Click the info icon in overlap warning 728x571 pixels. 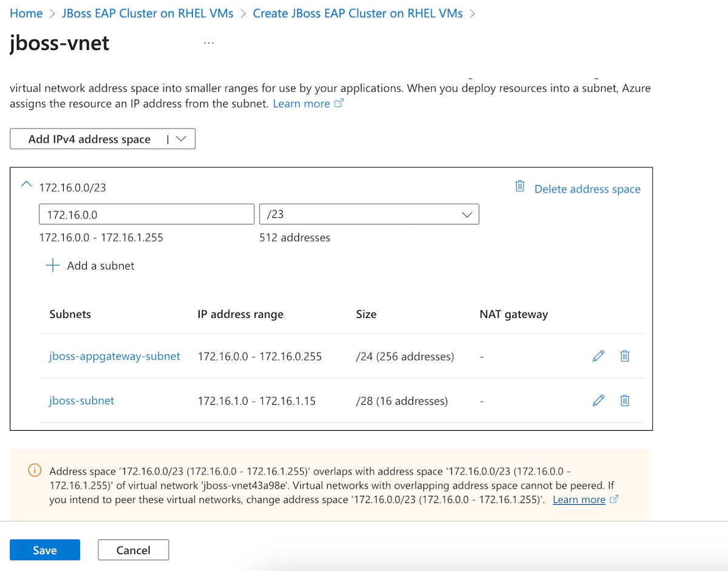[35, 470]
